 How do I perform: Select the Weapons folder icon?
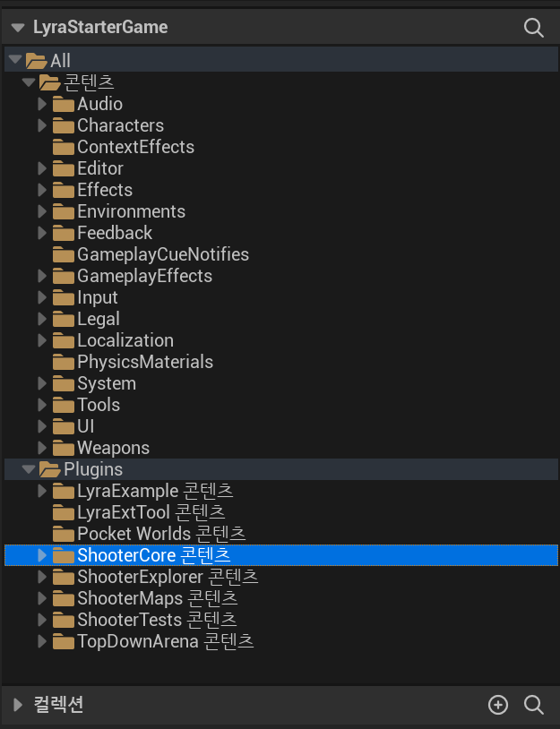pos(64,448)
